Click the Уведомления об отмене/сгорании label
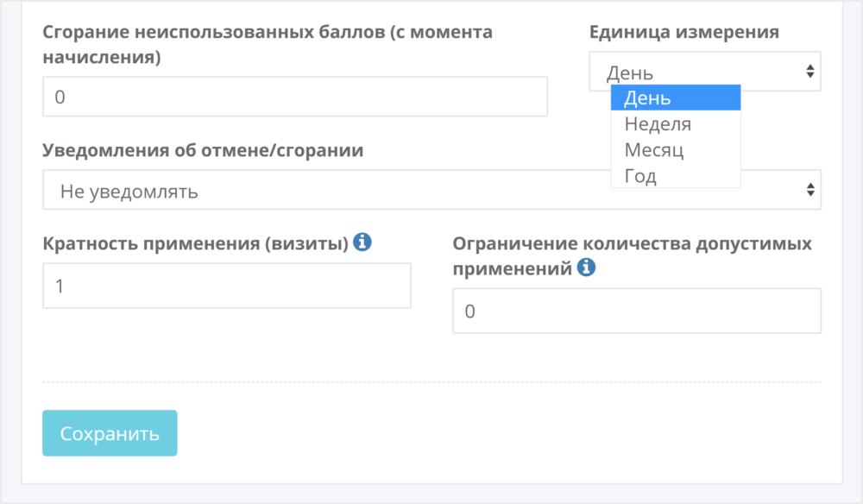The image size is (863, 504). pos(203,150)
